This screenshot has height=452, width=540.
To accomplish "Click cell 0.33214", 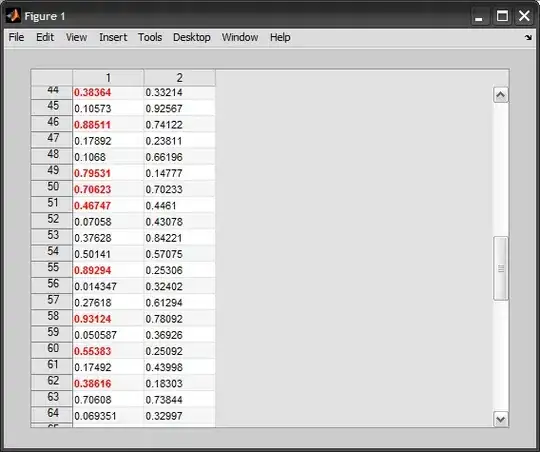I will [179, 92].
